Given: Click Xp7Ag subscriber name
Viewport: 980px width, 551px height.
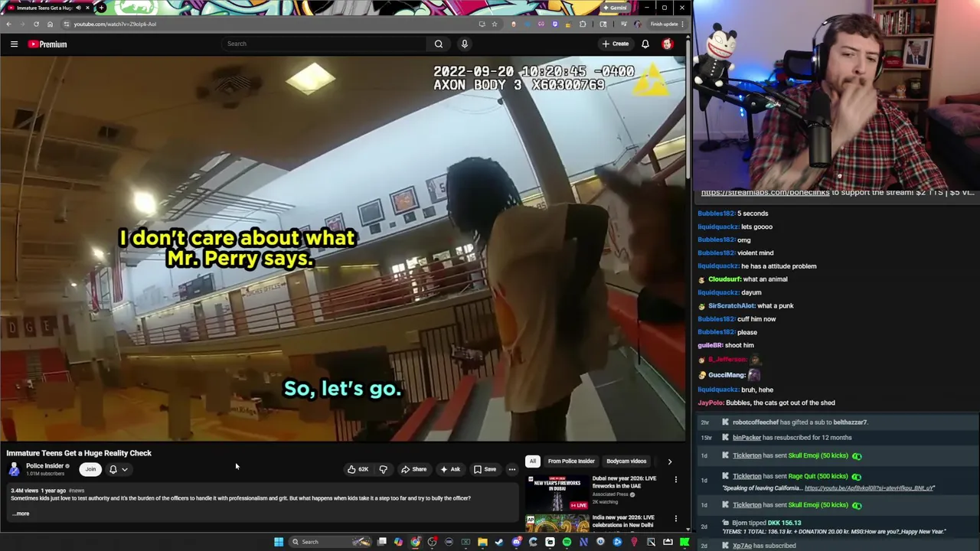Looking at the screenshot, I should (x=742, y=546).
